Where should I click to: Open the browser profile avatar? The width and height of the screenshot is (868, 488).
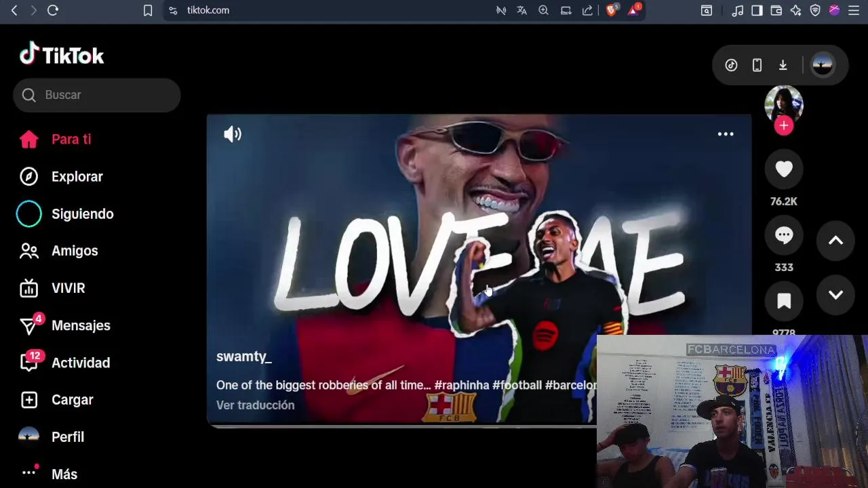pyautogui.click(x=835, y=10)
